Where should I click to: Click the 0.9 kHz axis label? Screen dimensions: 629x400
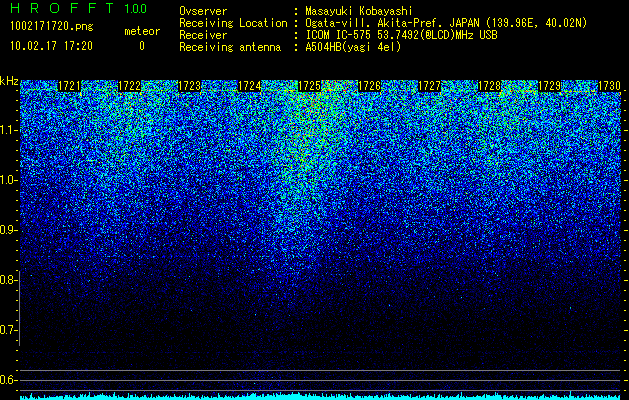[9, 230]
